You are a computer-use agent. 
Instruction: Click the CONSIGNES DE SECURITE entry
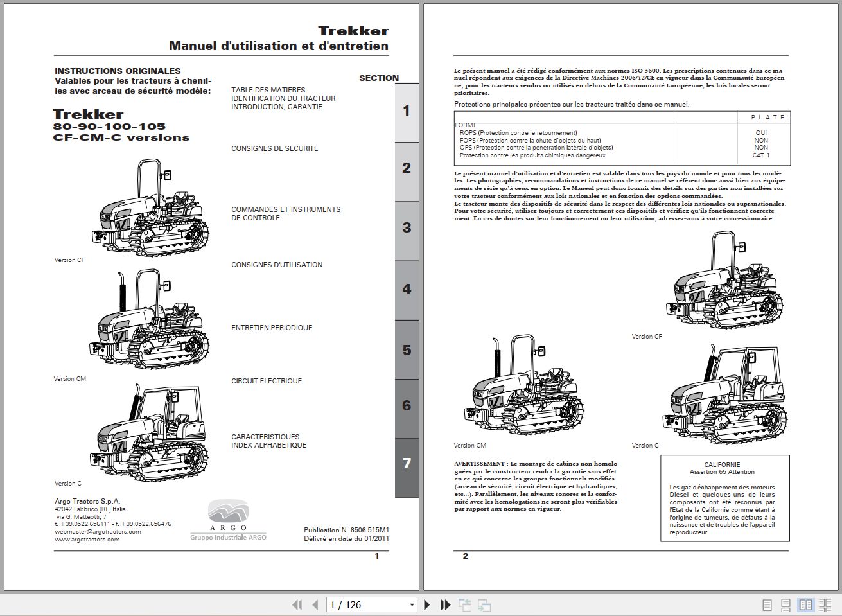(275, 148)
